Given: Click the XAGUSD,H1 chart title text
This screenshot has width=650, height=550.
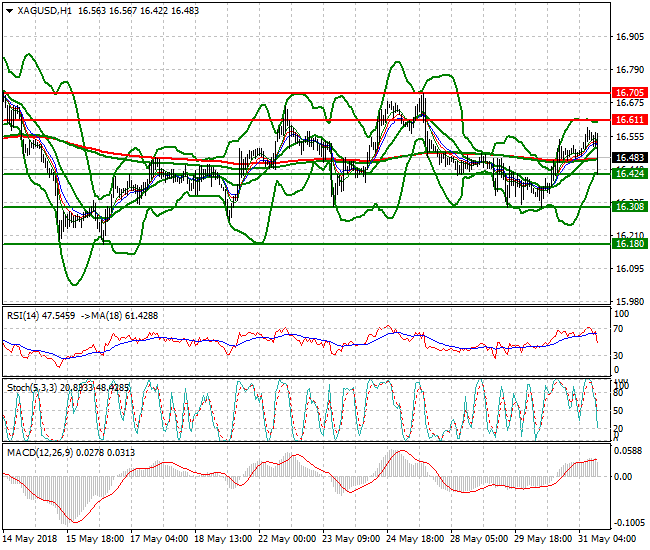Looking at the screenshot, I should point(40,9).
